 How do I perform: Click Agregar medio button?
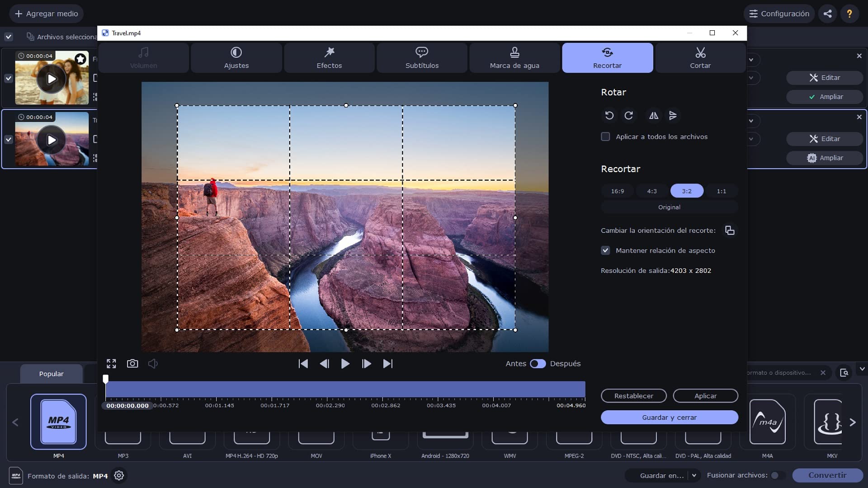click(46, 14)
